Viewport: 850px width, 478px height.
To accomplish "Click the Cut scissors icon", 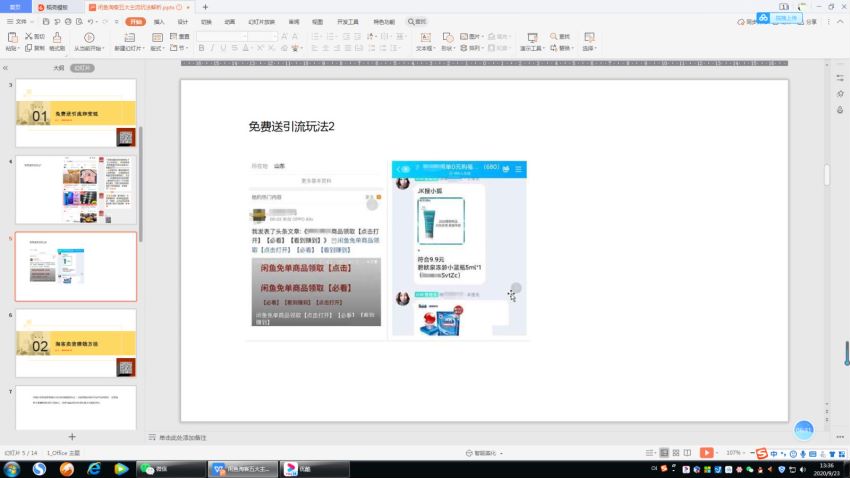I will click(x=29, y=36).
